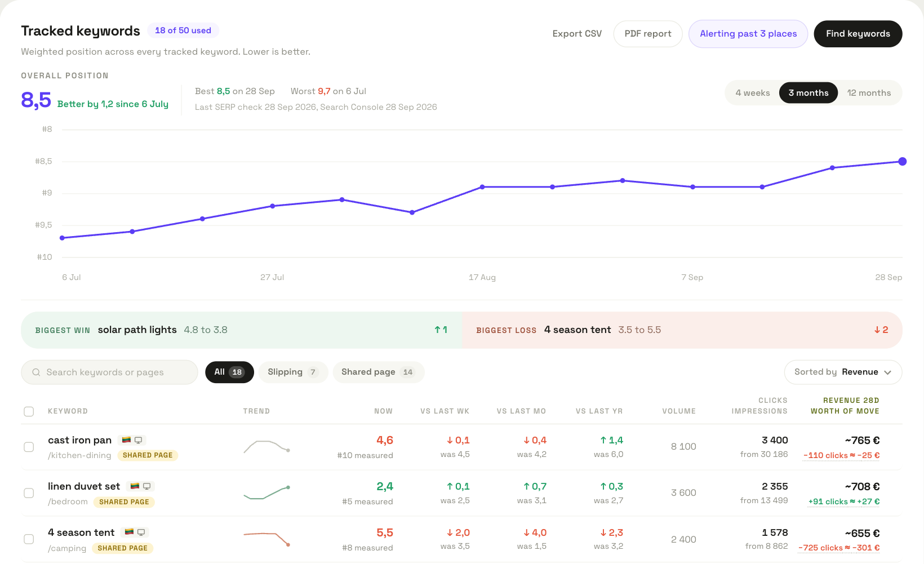This screenshot has width=924, height=564.
Task: Filter by Shared page keywords
Action: (378, 372)
